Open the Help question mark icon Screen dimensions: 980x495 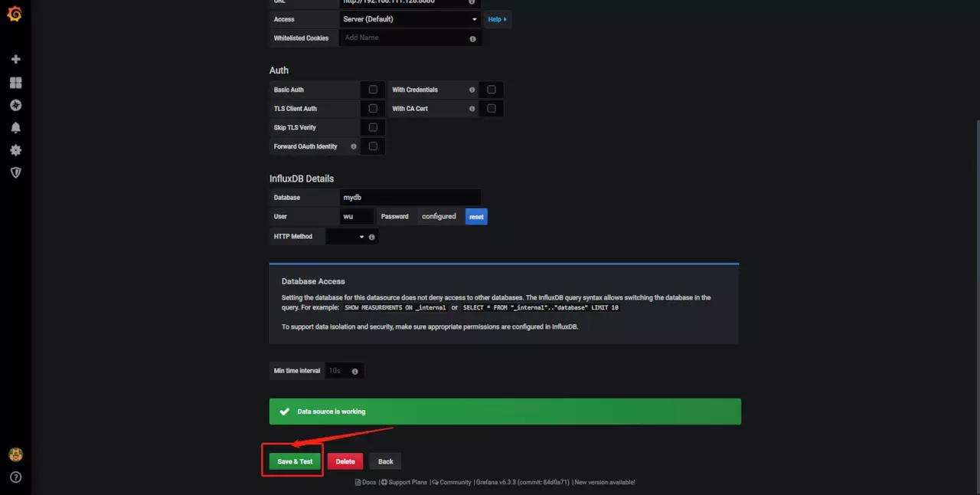(x=15, y=477)
